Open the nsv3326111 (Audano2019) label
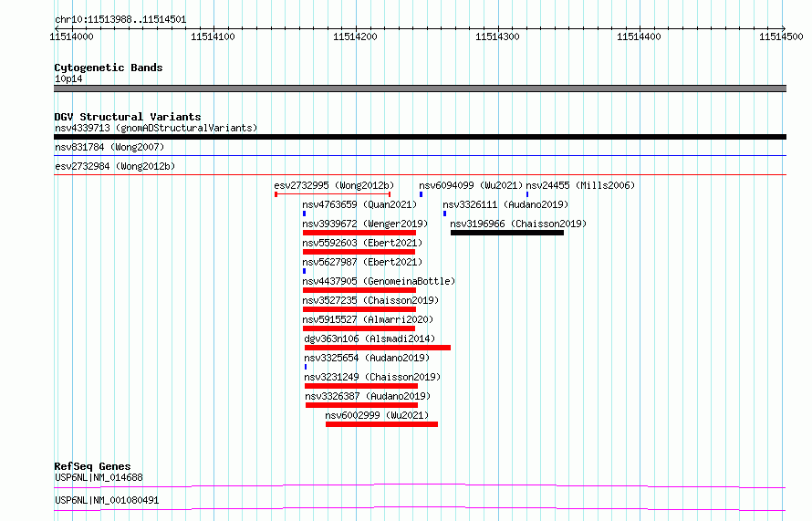 click(x=505, y=204)
